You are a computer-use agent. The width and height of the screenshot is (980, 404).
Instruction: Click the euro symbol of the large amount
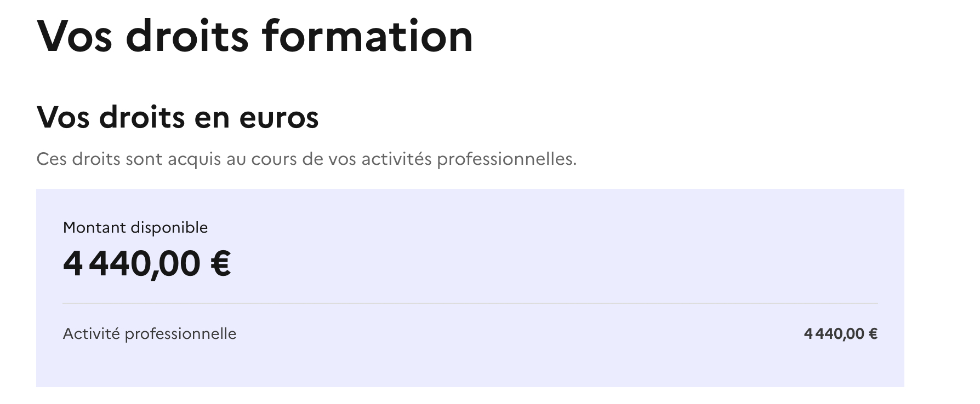(220, 264)
